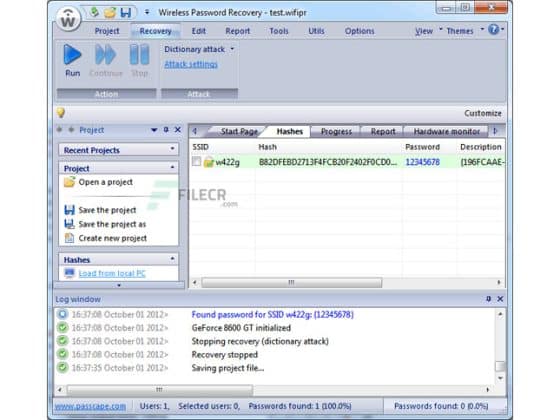Click the Stop pause icon
This screenshot has height=420, width=560.
[139, 55]
